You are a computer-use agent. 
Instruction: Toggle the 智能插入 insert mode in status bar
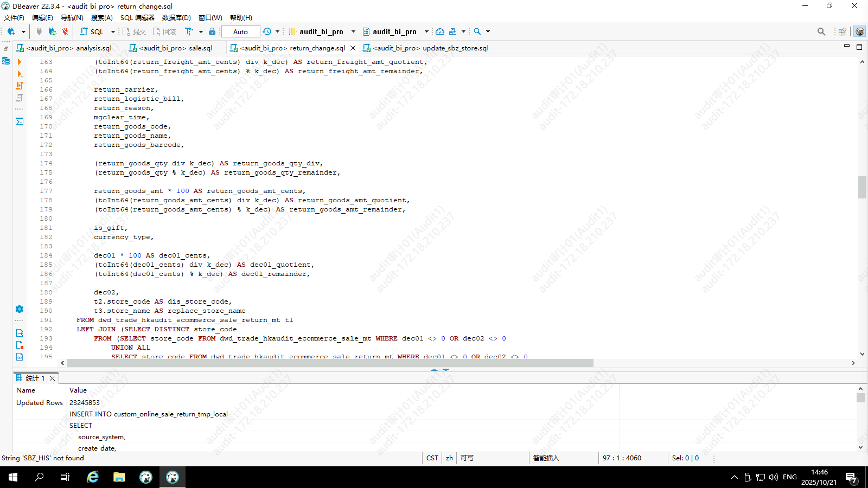[x=546, y=458]
